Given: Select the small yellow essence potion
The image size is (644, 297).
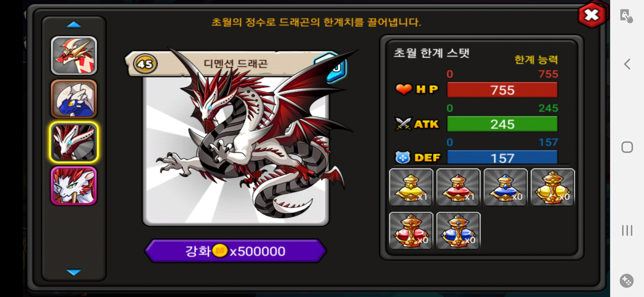Looking at the screenshot, I should [x=411, y=187].
